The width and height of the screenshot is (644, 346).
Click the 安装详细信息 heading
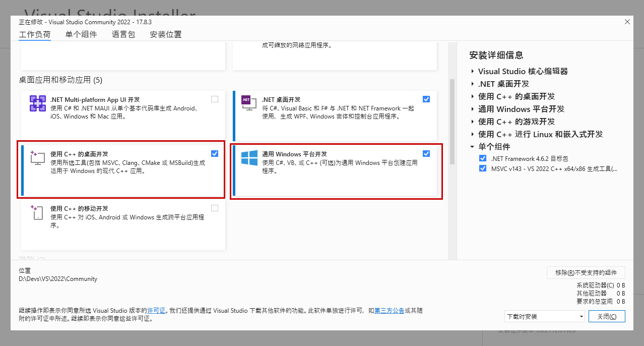(496, 55)
